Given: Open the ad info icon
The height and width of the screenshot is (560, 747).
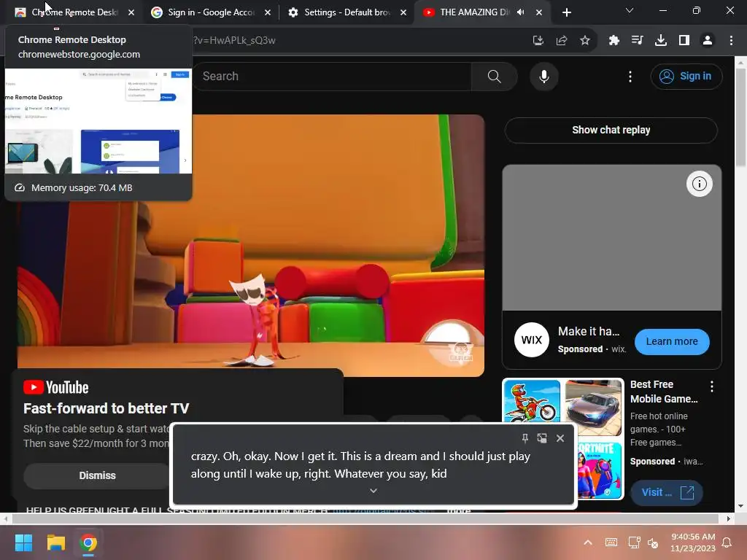Looking at the screenshot, I should point(699,184).
